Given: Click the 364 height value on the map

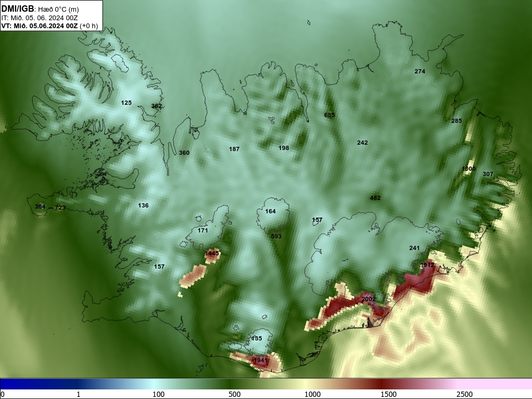Looking at the screenshot, I should [40, 206].
